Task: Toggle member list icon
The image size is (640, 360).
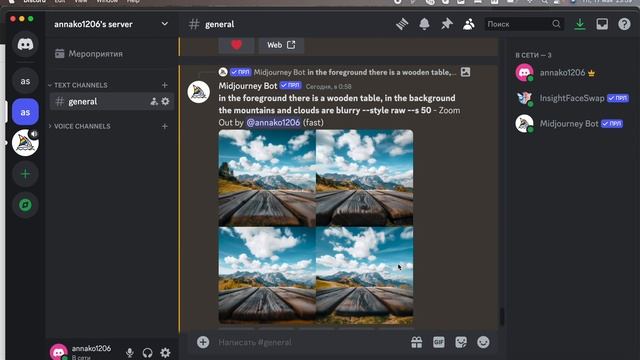Action: 469,24
